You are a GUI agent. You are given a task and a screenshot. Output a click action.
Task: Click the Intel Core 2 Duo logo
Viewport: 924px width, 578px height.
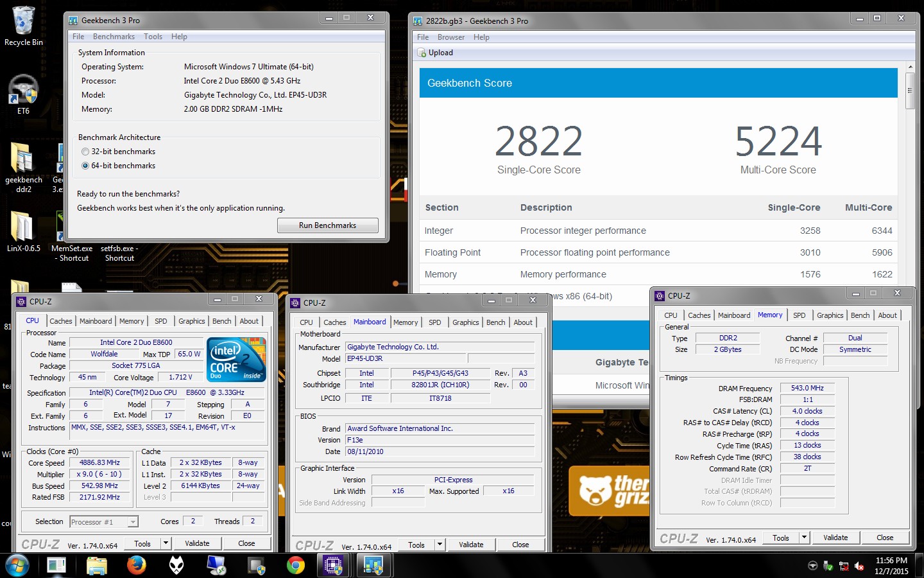point(237,359)
